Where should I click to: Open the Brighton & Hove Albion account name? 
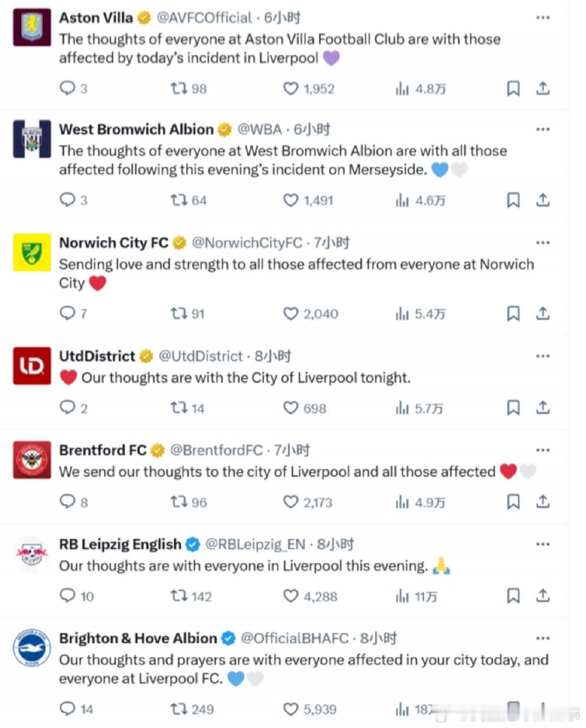[138, 638]
